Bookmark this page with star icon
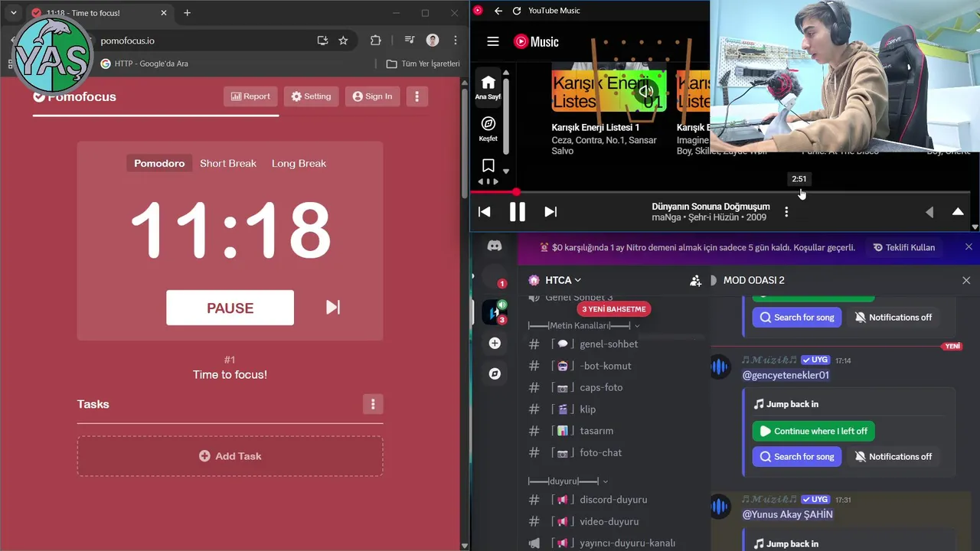Viewport: 980px width, 551px height. click(x=343, y=41)
